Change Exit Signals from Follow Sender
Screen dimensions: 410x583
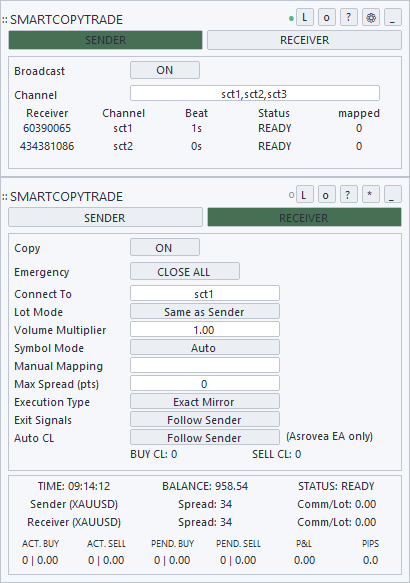click(205, 419)
